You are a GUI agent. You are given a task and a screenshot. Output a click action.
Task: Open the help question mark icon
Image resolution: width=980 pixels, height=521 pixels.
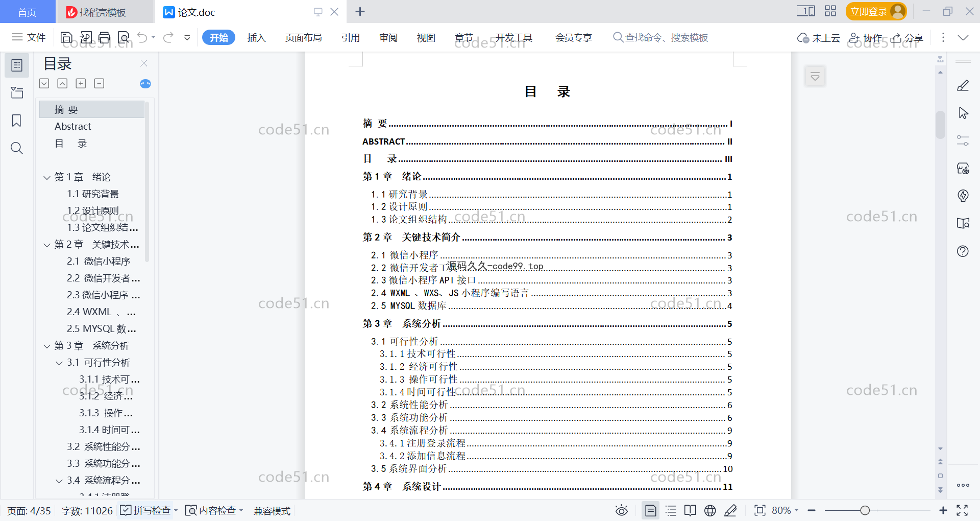coord(963,251)
